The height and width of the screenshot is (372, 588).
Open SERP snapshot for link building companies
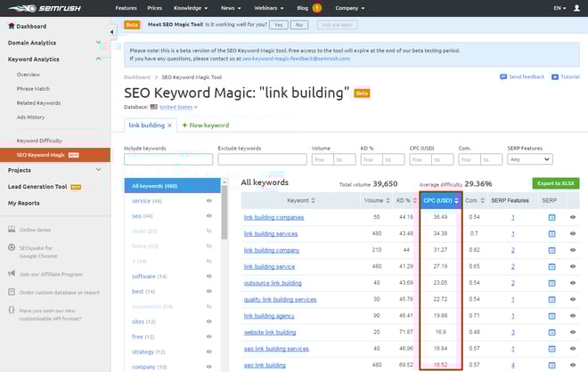(x=551, y=217)
